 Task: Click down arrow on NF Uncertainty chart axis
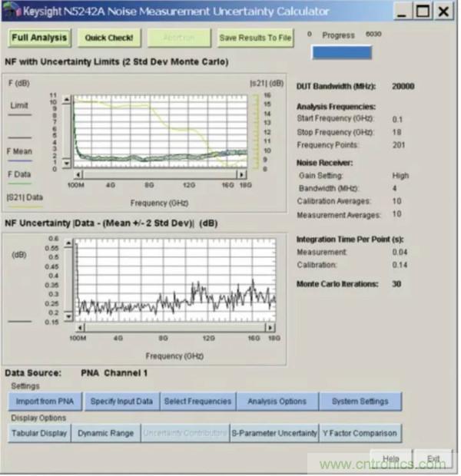click(x=68, y=316)
